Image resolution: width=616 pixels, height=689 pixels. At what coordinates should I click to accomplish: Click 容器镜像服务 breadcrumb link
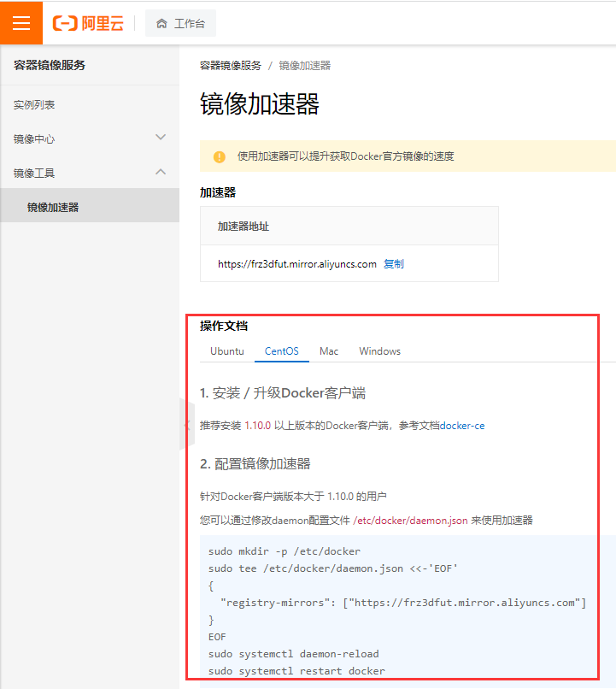(x=231, y=66)
